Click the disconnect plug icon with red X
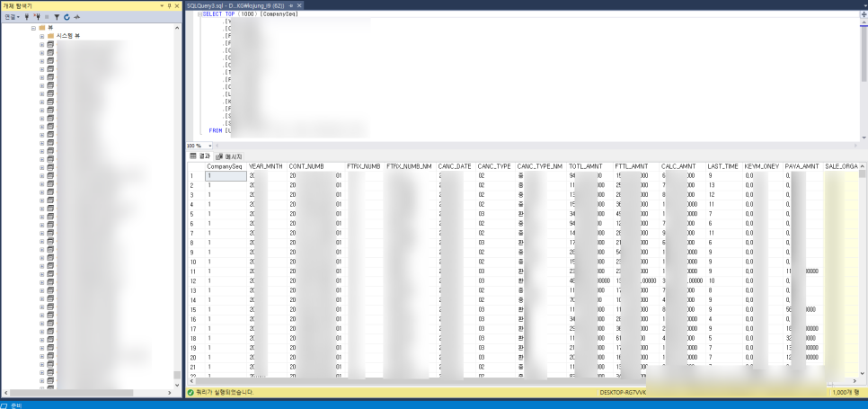This screenshot has width=868, height=409. [x=38, y=17]
